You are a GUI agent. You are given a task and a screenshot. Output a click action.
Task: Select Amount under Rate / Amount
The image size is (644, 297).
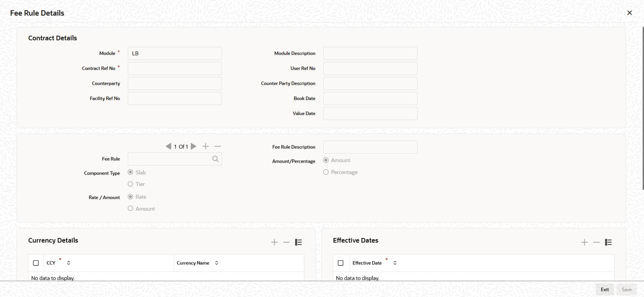click(x=130, y=208)
